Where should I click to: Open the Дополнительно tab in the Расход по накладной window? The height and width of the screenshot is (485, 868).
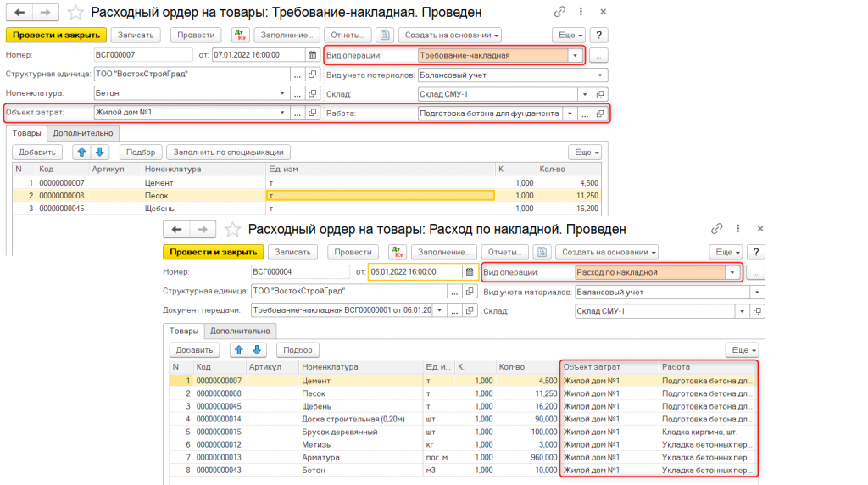pyautogui.click(x=240, y=331)
